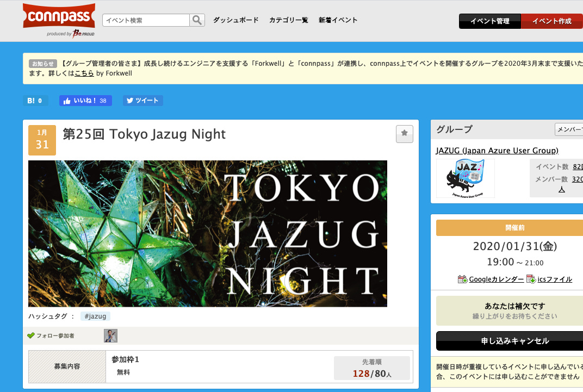Click the magnifier search button

(197, 20)
